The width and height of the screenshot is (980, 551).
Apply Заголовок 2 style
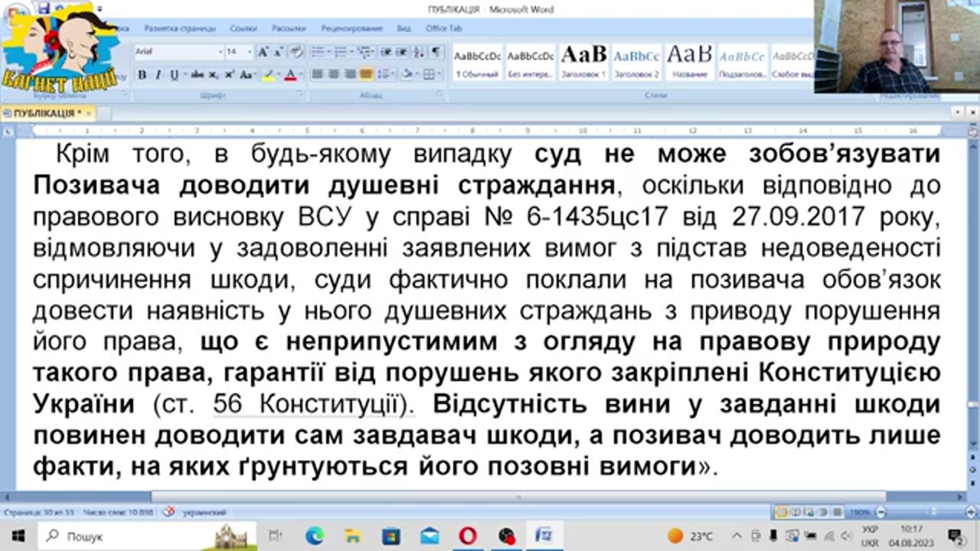(x=636, y=63)
